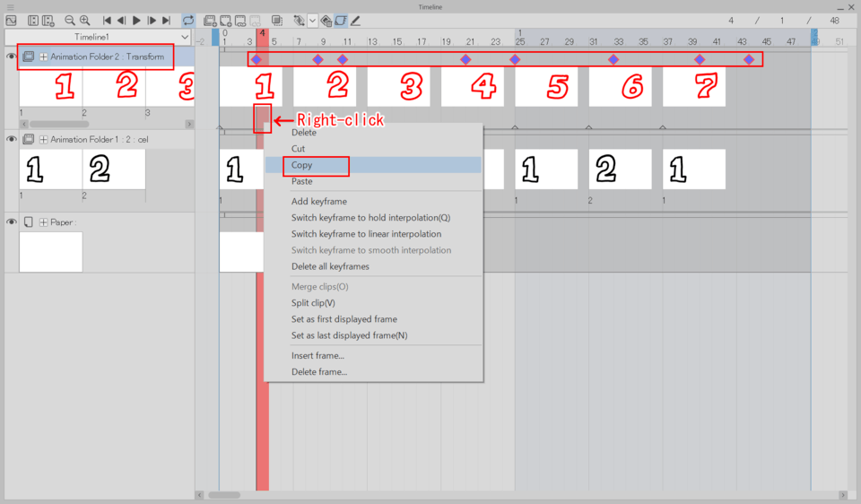Image resolution: width=861 pixels, height=504 pixels.
Task: Select Add keyframe in the context menu
Action: click(x=319, y=202)
